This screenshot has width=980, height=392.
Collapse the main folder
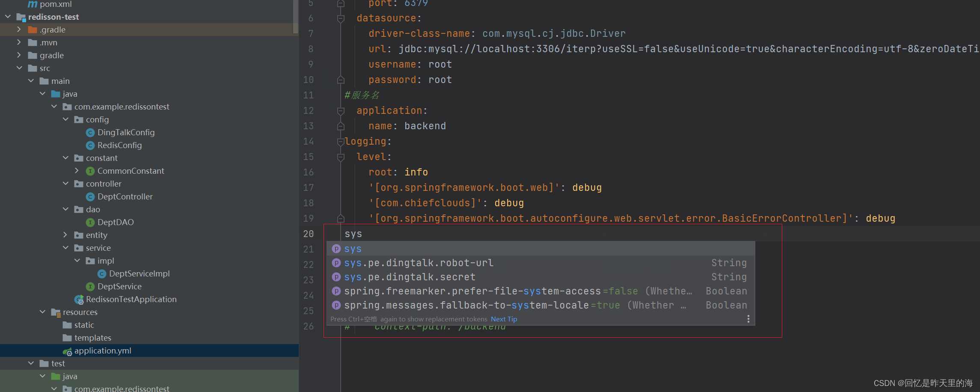coord(31,81)
